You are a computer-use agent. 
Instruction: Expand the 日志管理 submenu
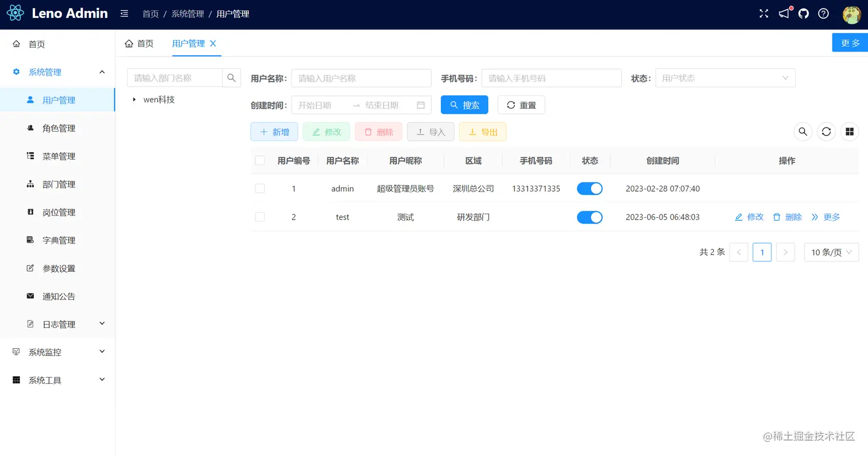click(57, 324)
